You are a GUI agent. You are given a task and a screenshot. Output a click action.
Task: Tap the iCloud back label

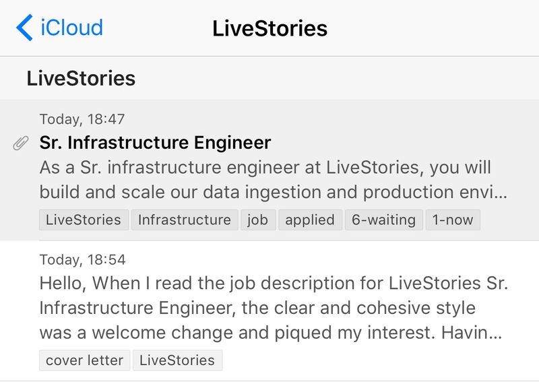tap(71, 28)
